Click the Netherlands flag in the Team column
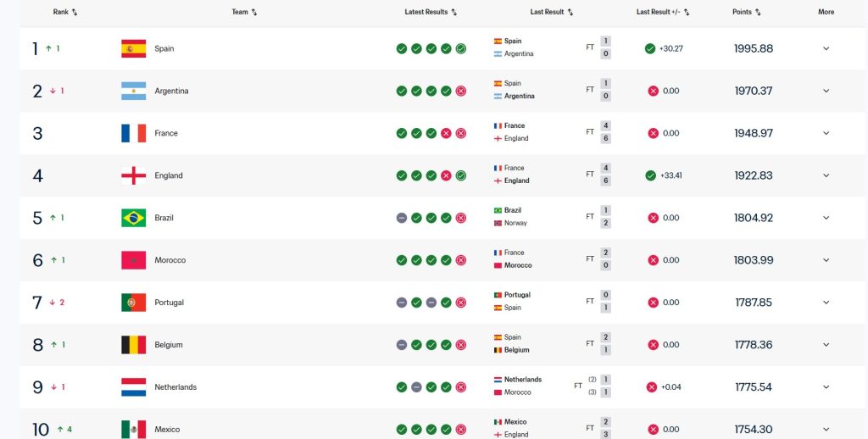This screenshot has height=439, width=868. 133,387
